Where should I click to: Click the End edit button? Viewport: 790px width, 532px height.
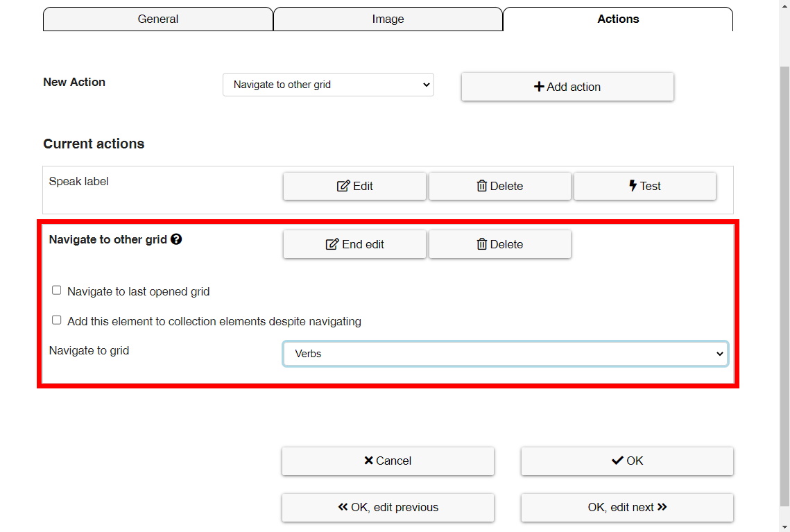tap(354, 243)
